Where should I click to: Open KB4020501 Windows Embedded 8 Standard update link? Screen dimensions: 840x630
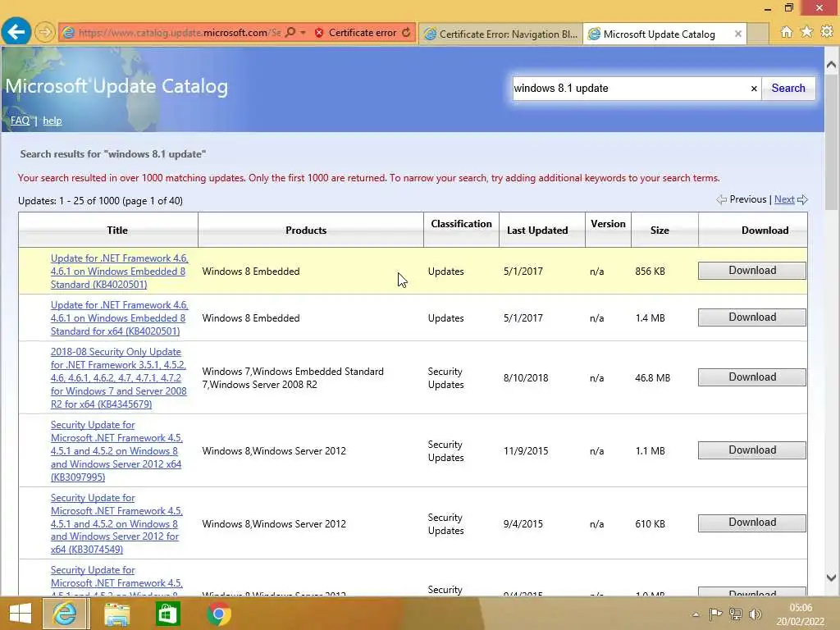point(120,271)
